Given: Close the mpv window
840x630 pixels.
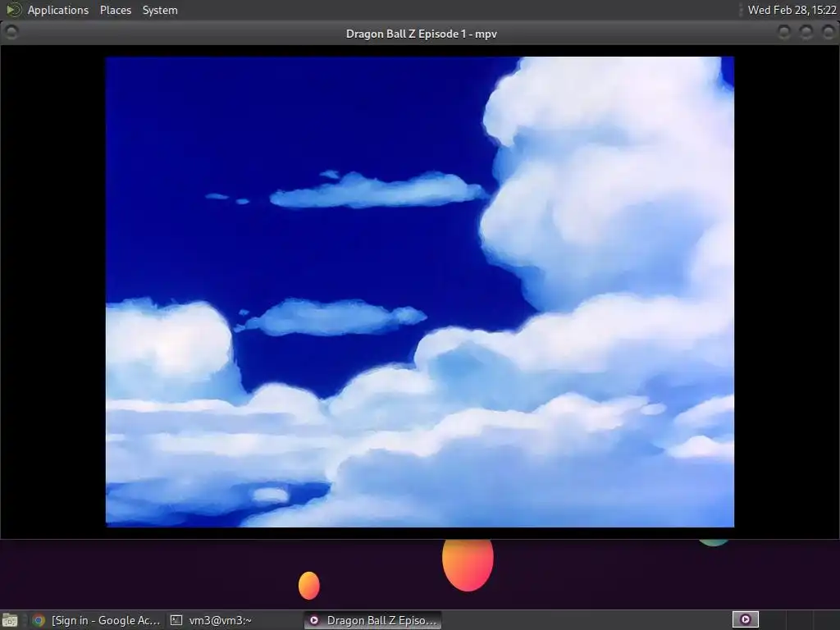Looking at the screenshot, I should click(x=828, y=33).
